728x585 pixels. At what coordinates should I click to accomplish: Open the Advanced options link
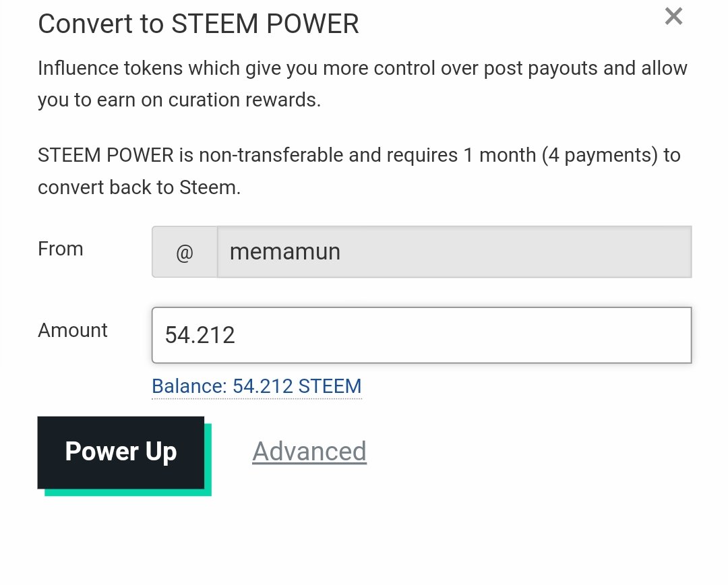pyautogui.click(x=309, y=452)
